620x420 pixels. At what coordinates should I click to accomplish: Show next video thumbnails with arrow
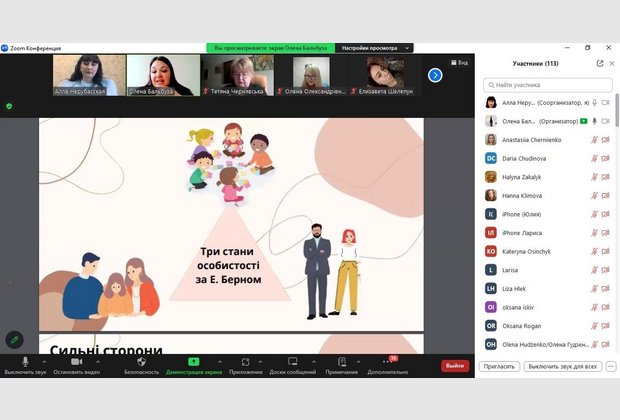click(435, 75)
